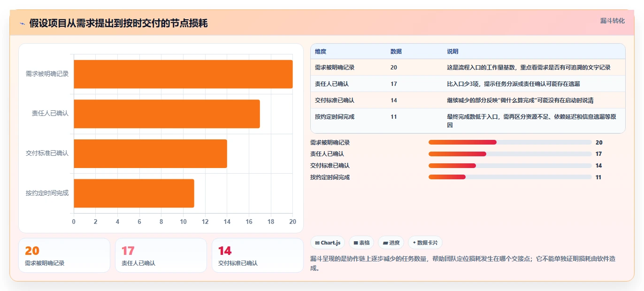Click x-axis tick label 18
This screenshot has width=644, height=291.
click(271, 222)
